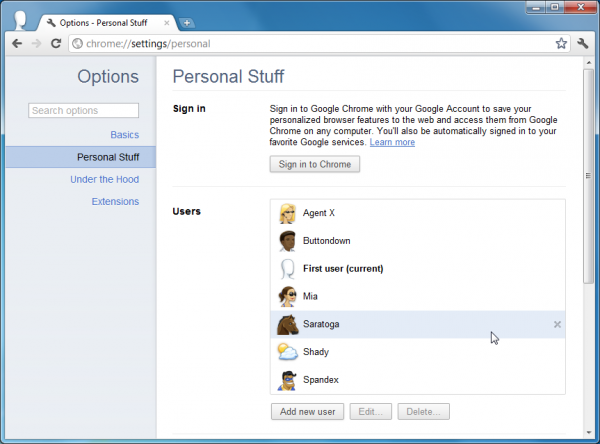Open the Under the Hood section
The width and height of the screenshot is (600, 444).
coord(104,179)
